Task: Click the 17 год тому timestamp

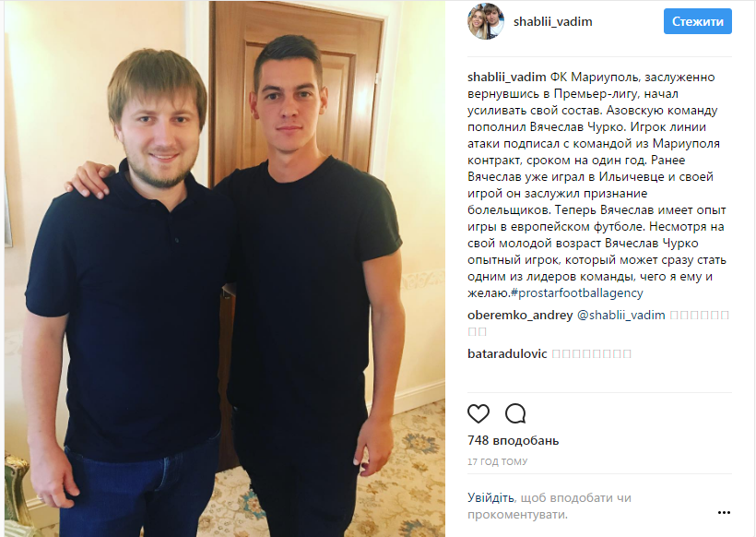Action: (497, 461)
